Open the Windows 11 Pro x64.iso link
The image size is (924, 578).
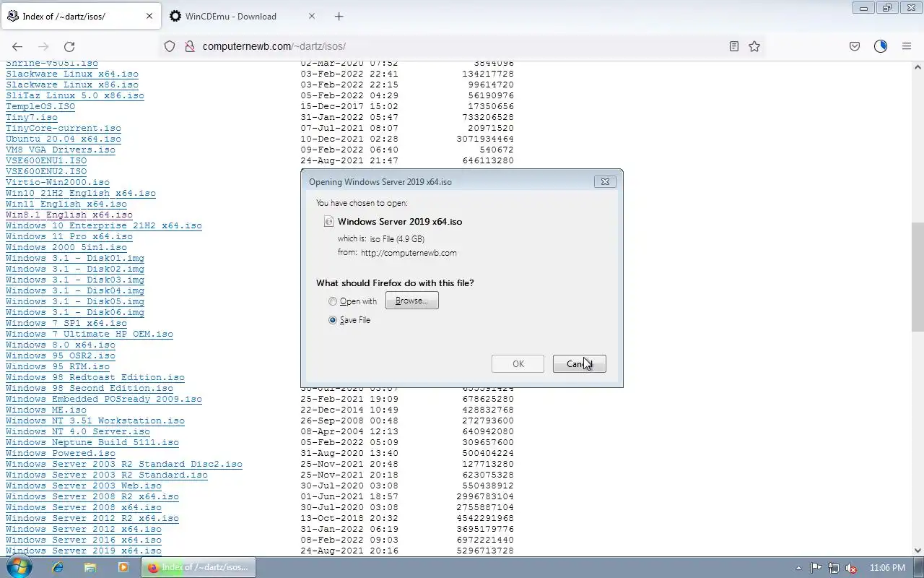tap(69, 236)
